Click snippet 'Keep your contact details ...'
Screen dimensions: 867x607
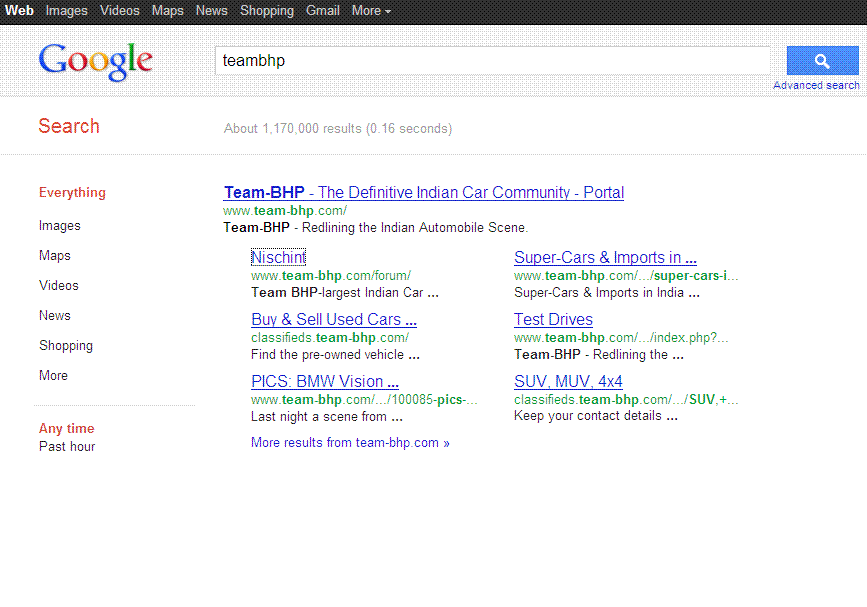pos(596,416)
